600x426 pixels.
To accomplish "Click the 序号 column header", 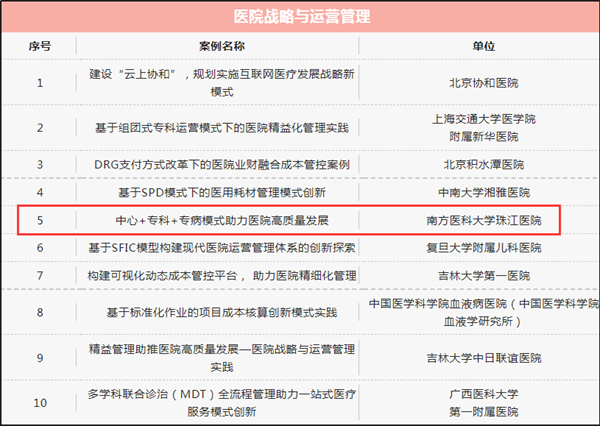I will pyautogui.click(x=40, y=46).
